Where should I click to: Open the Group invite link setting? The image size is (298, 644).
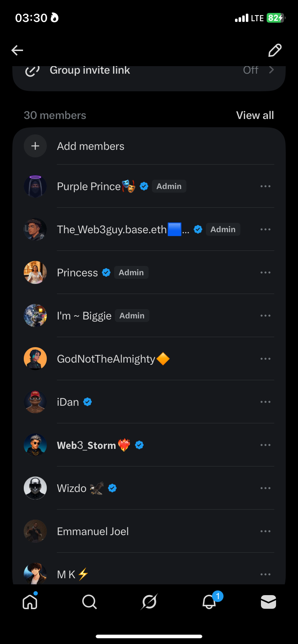149,70
